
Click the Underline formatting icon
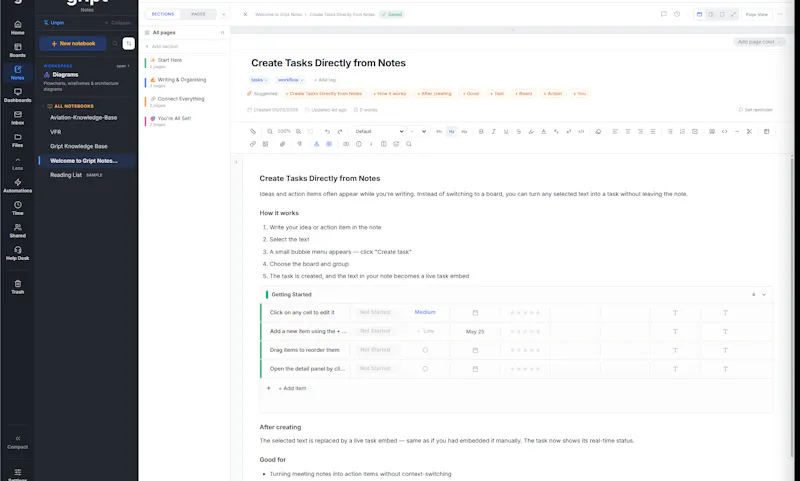(x=506, y=132)
